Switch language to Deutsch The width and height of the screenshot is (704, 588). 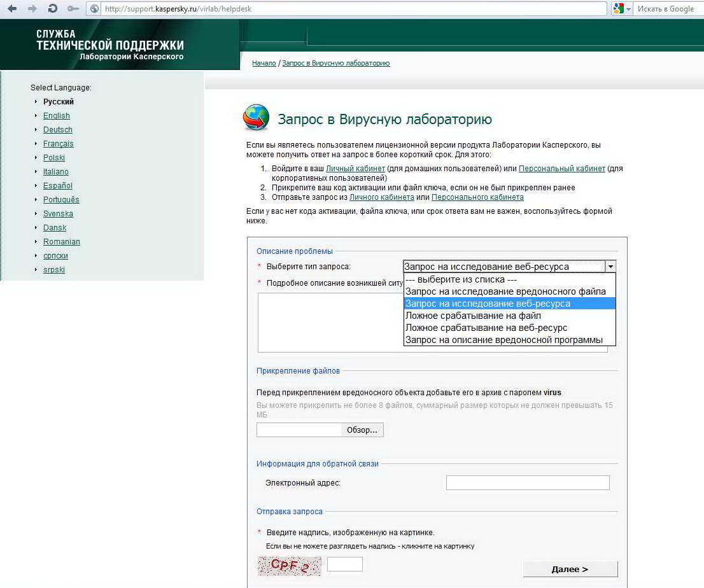pos(57,130)
